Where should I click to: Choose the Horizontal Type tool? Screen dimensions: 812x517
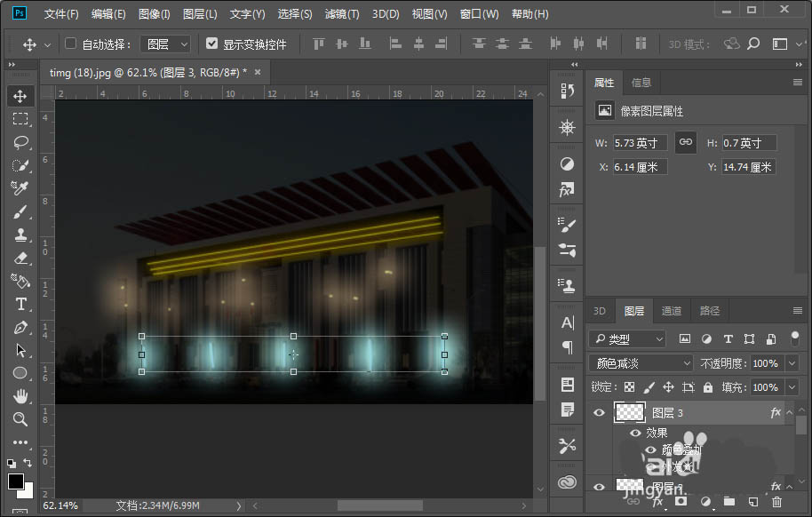[20, 304]
